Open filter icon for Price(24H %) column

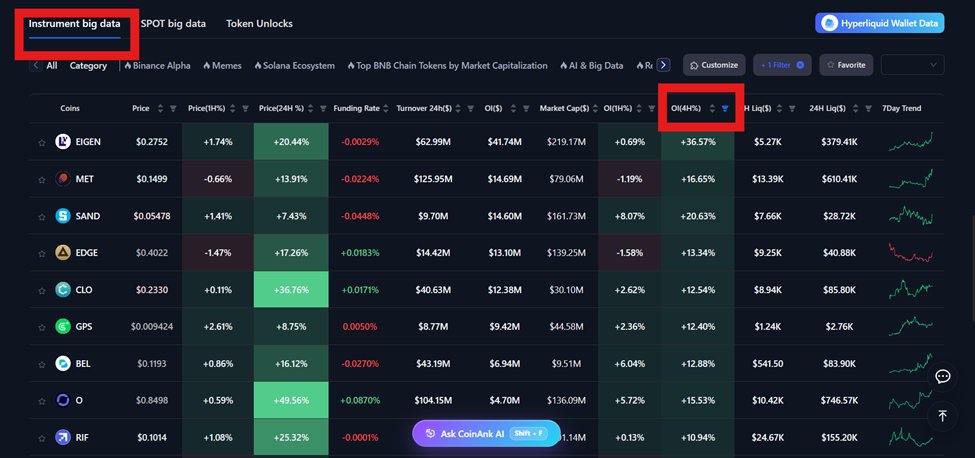[323, 109]
